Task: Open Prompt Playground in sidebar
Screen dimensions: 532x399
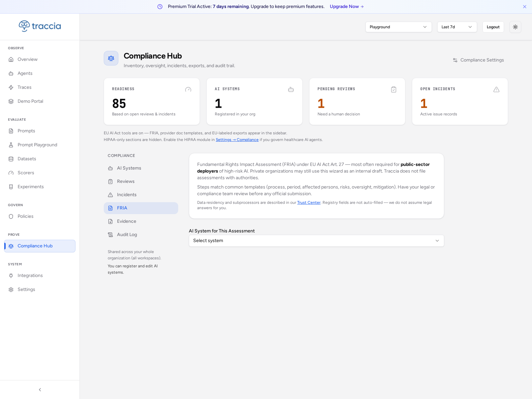Action: pyautogui.click(x=40, y=145)
